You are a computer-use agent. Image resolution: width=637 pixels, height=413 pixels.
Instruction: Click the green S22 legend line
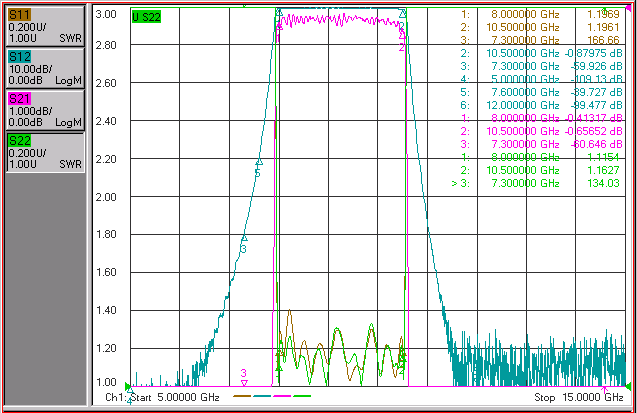[302, 396]
